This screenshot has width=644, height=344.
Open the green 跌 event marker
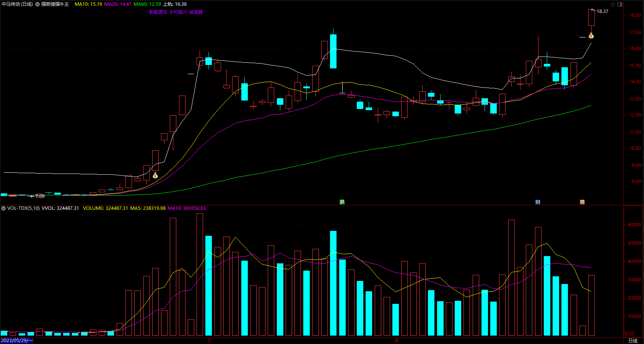tap(342, 202)
